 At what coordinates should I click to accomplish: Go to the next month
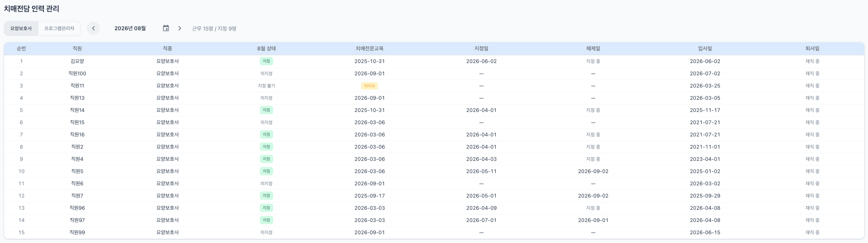[x=180, y=28]
